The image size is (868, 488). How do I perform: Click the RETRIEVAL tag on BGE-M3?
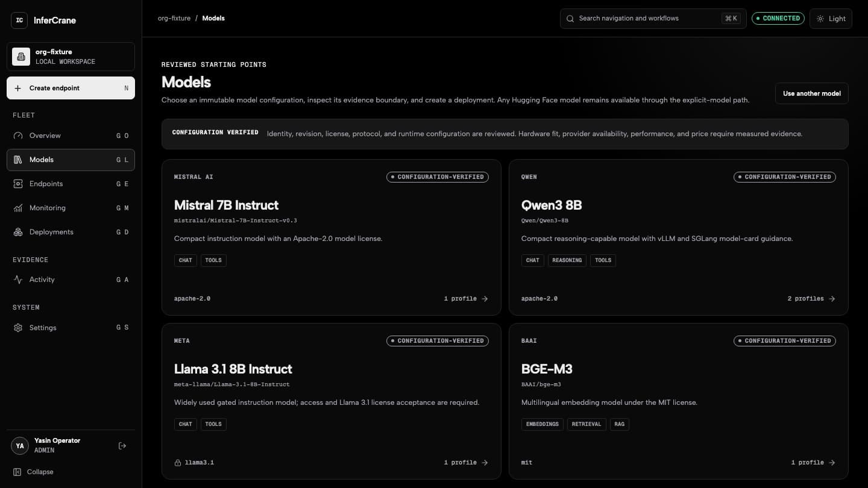(x=587, y=424)
